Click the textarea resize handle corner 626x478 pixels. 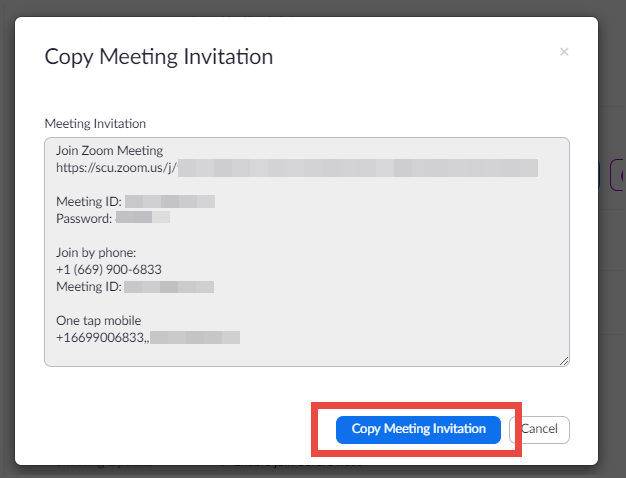tap(564, 361)
